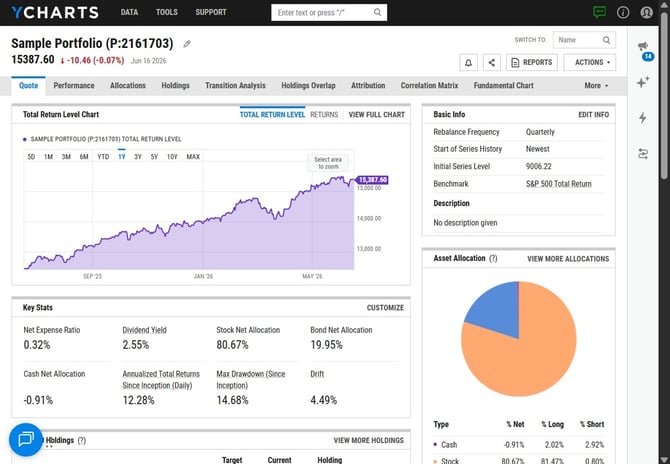Click the share icon button
This screenshot has height=464, width=670.
point(492,62)
